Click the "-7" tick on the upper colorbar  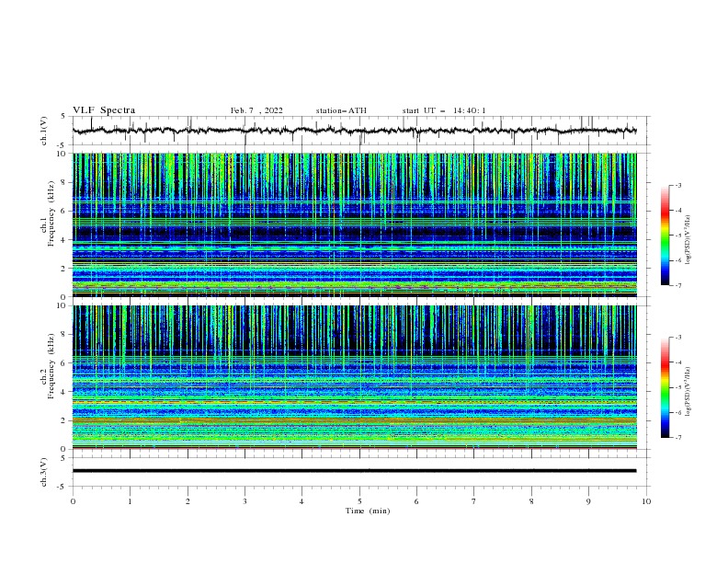coord(678,285)
